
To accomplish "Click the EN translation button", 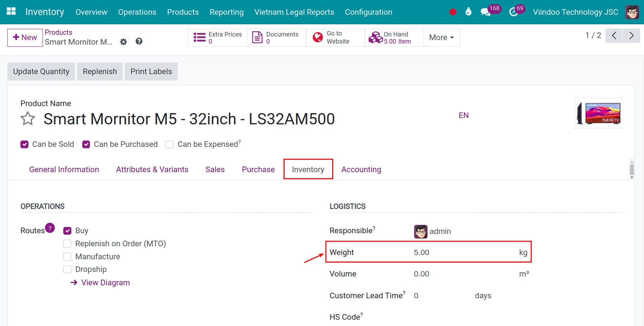I will click(x=464, y=116).
